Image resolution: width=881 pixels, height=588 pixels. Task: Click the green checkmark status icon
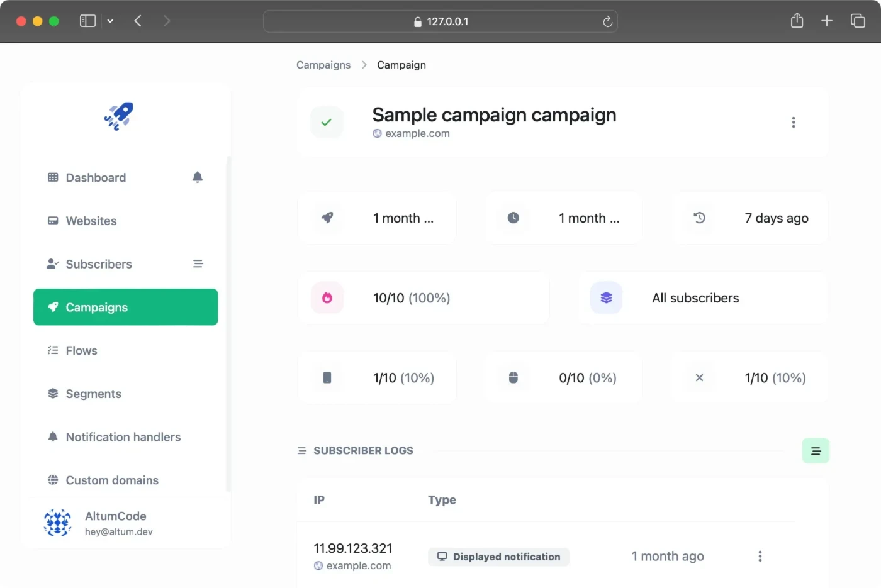327,123
